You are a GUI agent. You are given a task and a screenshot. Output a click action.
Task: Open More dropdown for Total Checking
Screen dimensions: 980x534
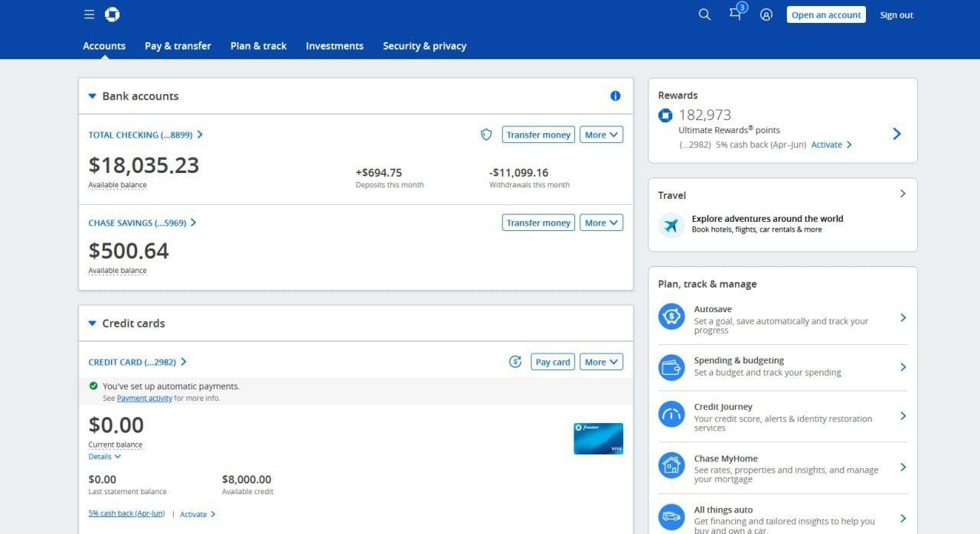click(601, 135)
